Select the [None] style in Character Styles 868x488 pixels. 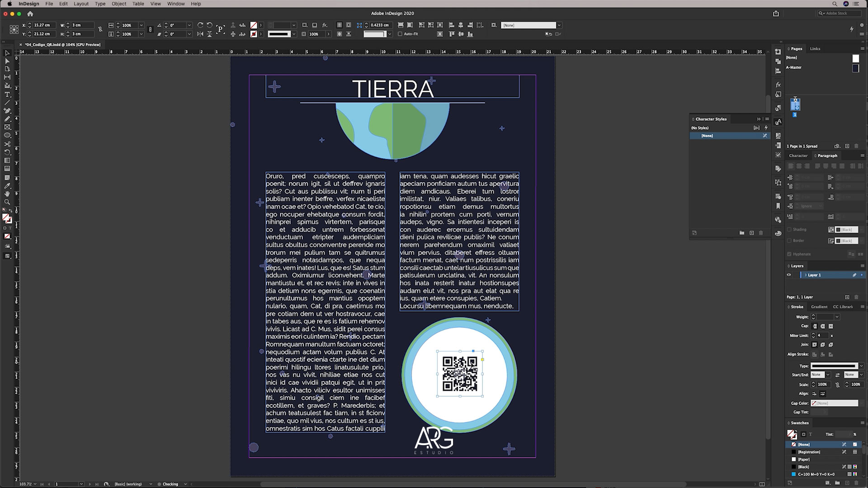pos(706,136)
